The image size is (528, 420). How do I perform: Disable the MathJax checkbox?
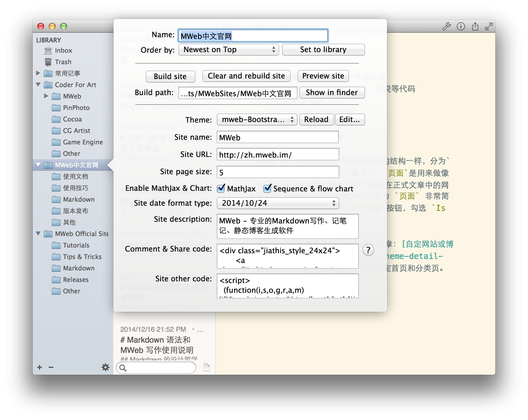(221, 188)
